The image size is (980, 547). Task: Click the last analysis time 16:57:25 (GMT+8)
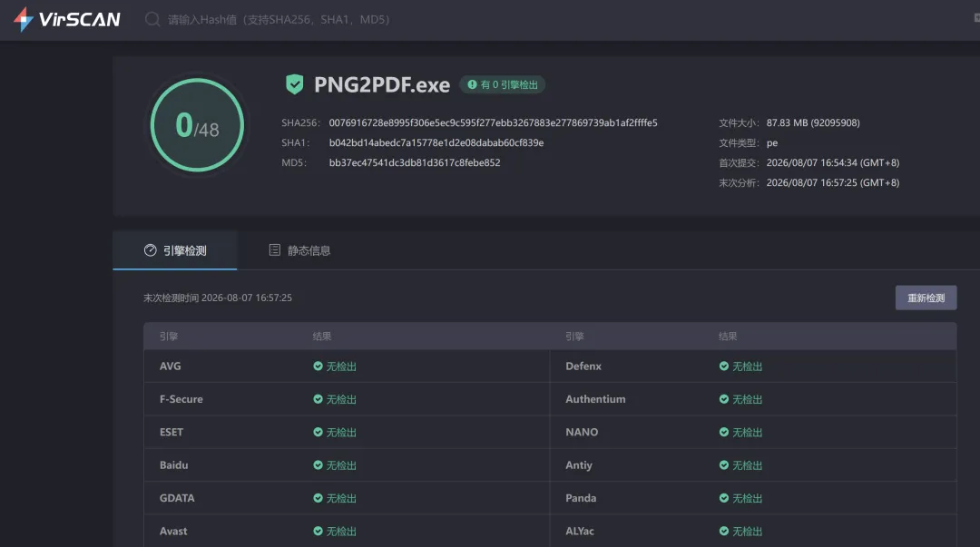tap(832, 182)
